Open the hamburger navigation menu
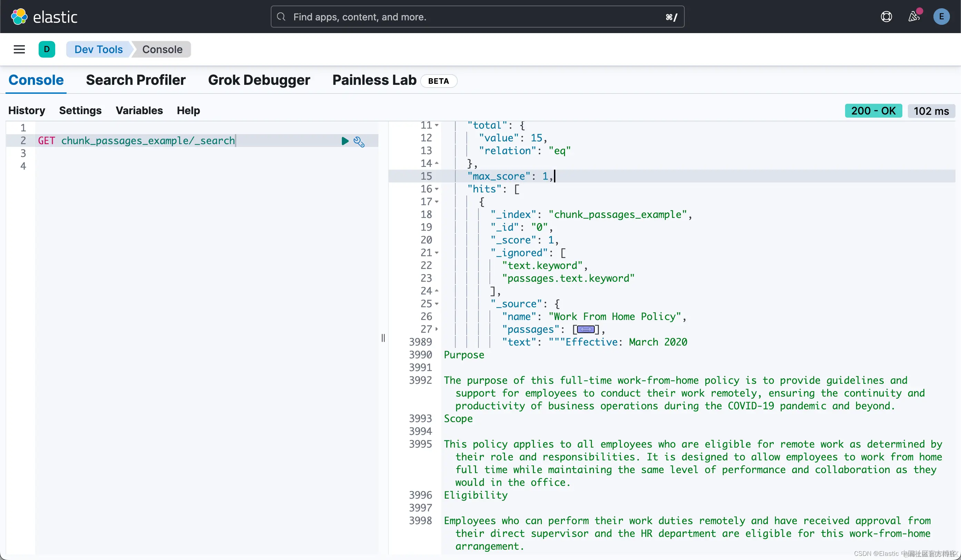 tap(19, 49)
